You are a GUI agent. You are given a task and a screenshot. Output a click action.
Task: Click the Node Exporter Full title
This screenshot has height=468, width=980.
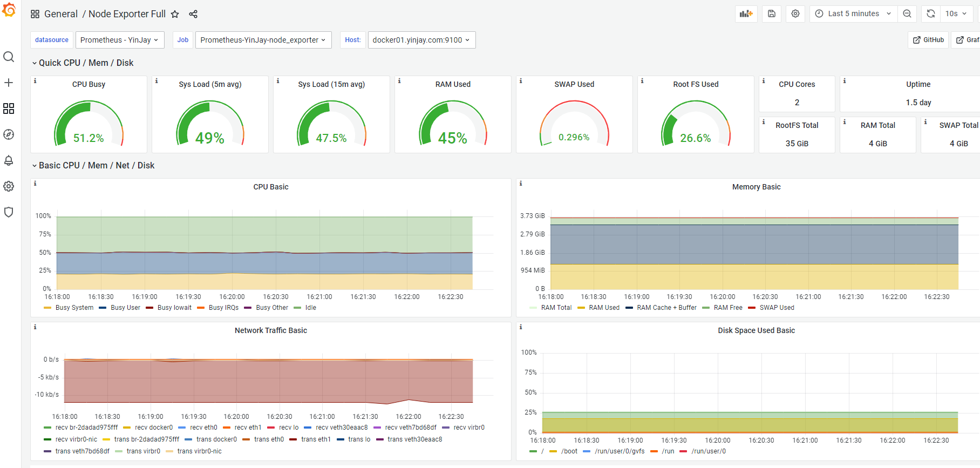coord(127,14)
